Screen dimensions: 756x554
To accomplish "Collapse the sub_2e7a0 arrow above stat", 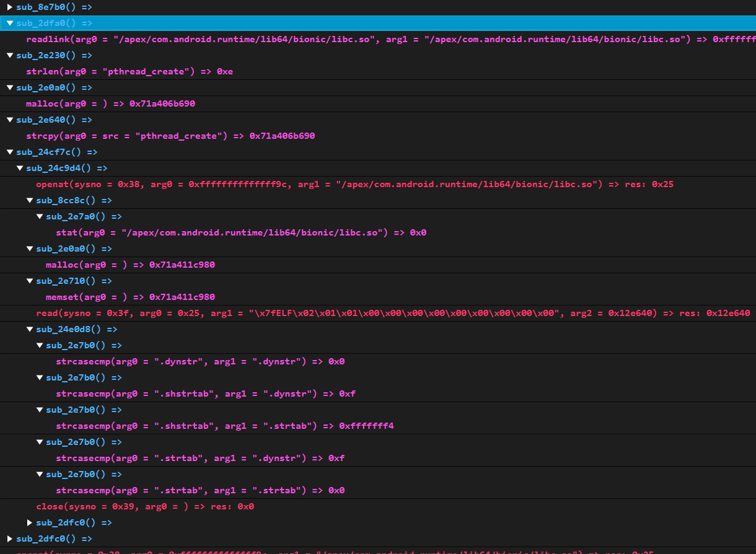I will [x=40, y=216].
